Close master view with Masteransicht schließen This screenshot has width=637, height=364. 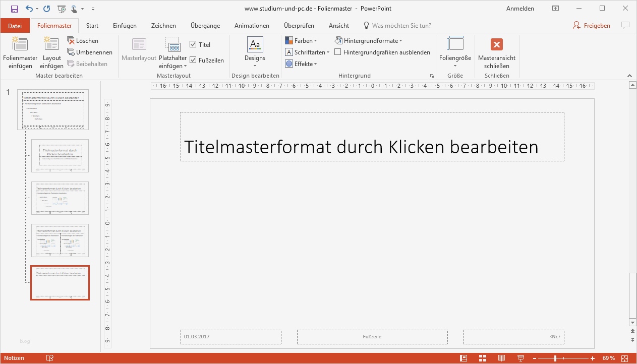(x=497, y=53)
